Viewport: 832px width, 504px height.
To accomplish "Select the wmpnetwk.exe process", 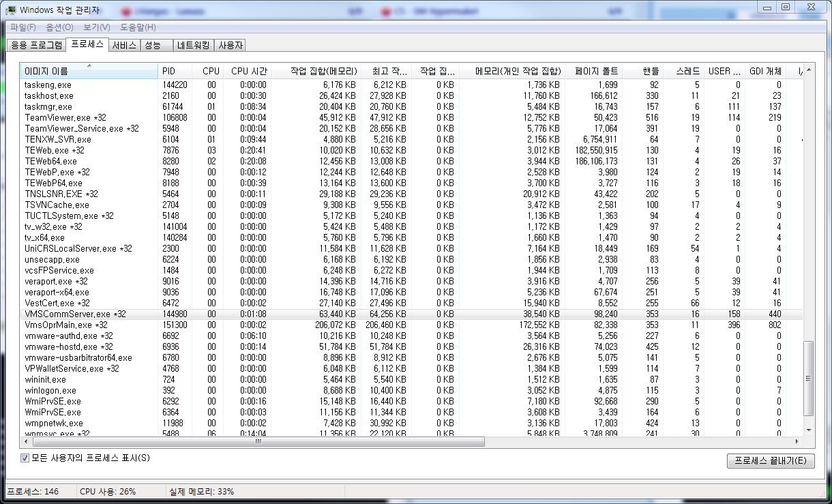I will tap(413, 423).
